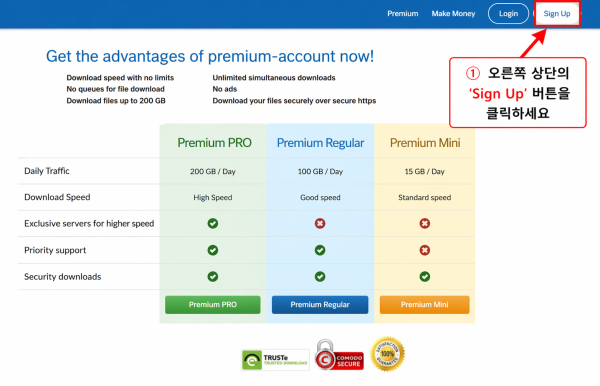Screen dimensions: 600x386
Task: Click Mini priority support red cross icon
Action: pyautogui.click(x=424, y=250)
